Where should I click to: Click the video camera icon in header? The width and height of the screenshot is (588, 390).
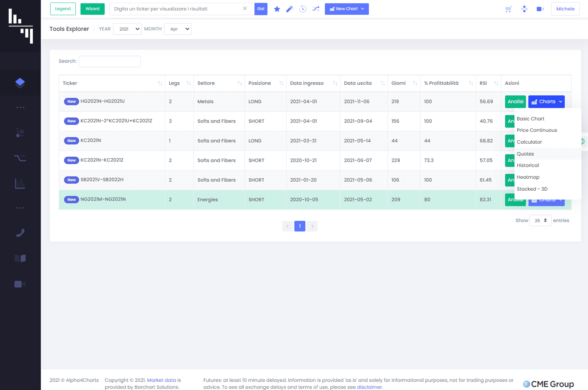point(540,9)
